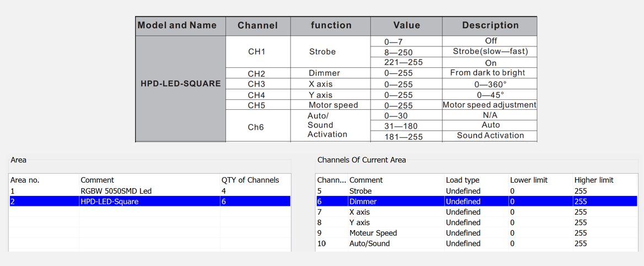This screenshot has height=266, width=644.
Task: Select channel 9 Moteur Speed row
Action: [476, 233]
